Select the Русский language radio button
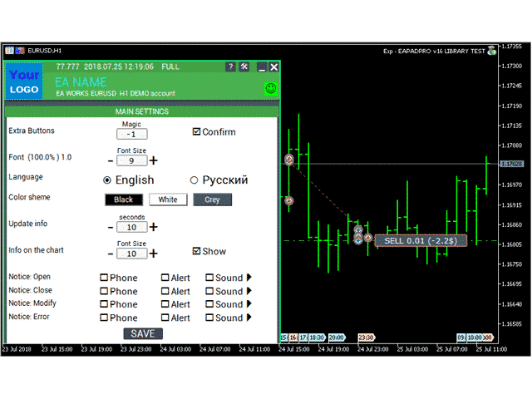532x399 pixels. coord(195,180)
